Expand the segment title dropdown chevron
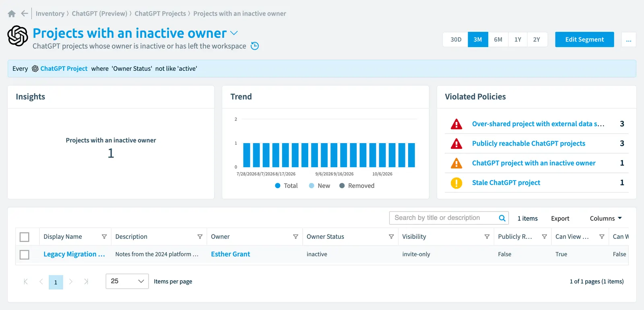644x310 pixels. (234, 33)
